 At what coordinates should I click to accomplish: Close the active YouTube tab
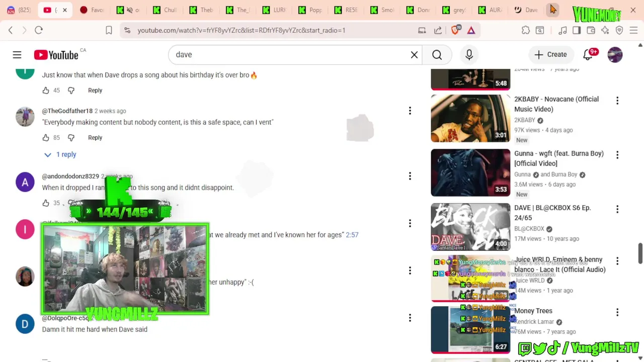tap(64, 10)
